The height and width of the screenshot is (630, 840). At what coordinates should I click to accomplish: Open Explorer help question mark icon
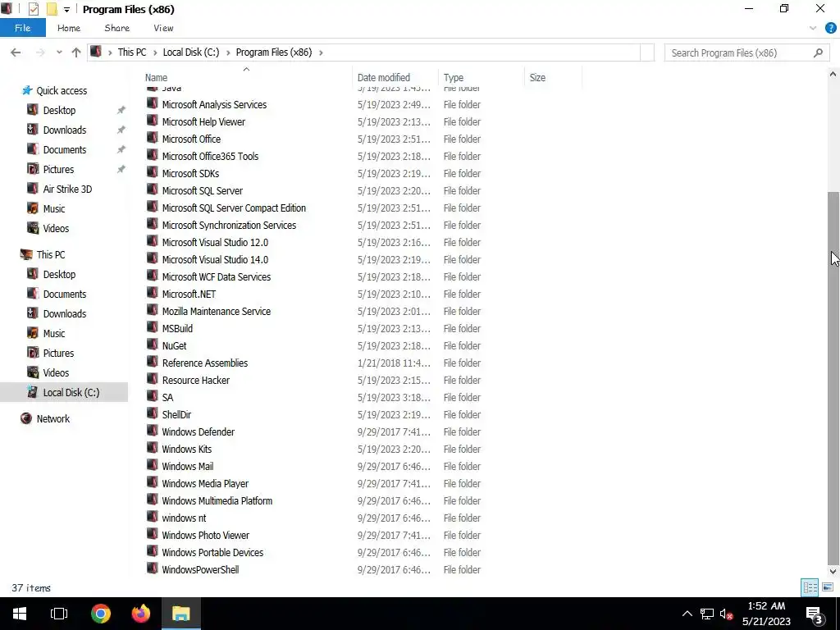(x=830, y=28)
